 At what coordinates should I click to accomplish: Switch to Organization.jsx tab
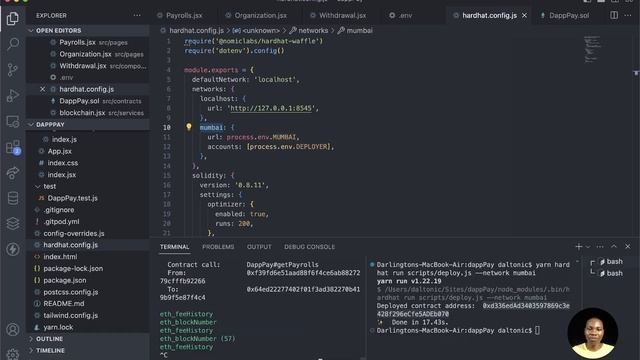click(260, 16)
